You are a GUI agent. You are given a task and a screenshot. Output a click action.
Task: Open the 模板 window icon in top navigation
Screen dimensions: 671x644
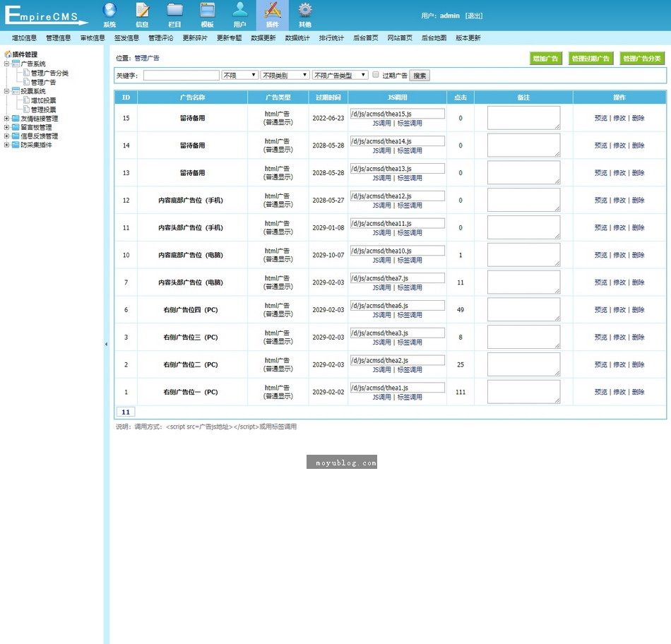(x=208, y=11)
